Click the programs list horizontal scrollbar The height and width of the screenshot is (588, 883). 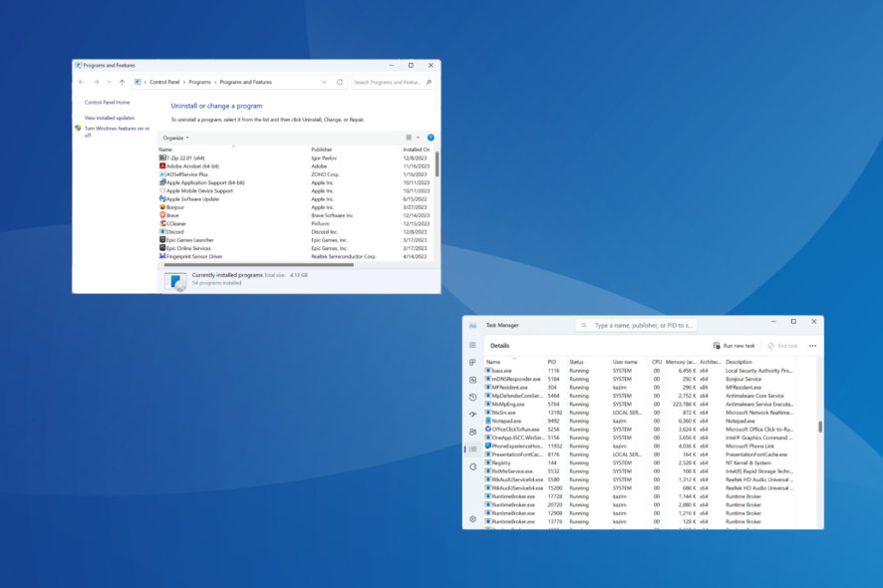click(x=259, y=265)
